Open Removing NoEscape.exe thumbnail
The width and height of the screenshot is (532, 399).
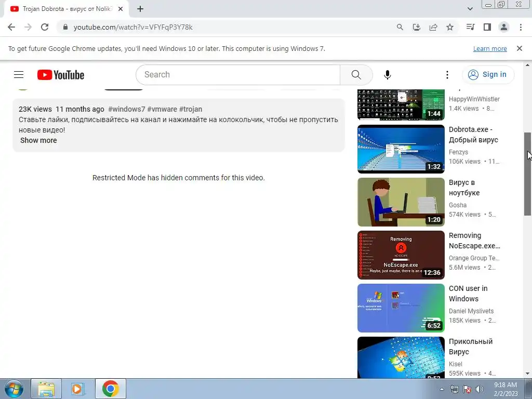tap(401, 255)
